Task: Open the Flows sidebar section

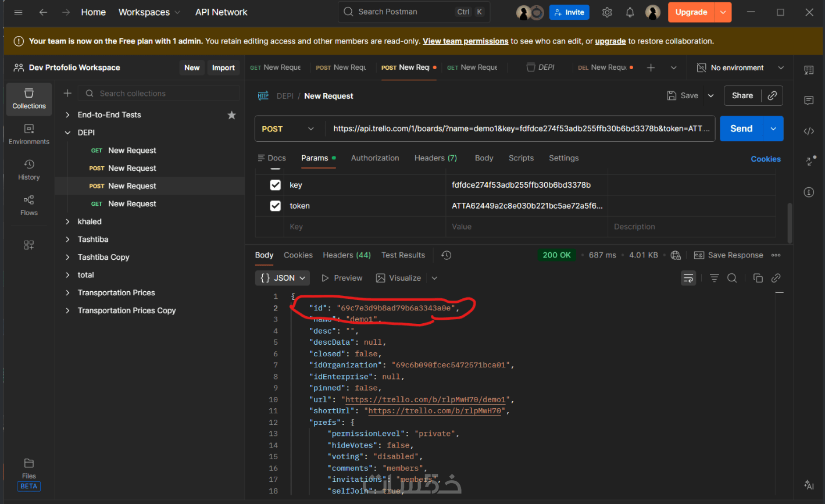Action: tap(28, 205)
